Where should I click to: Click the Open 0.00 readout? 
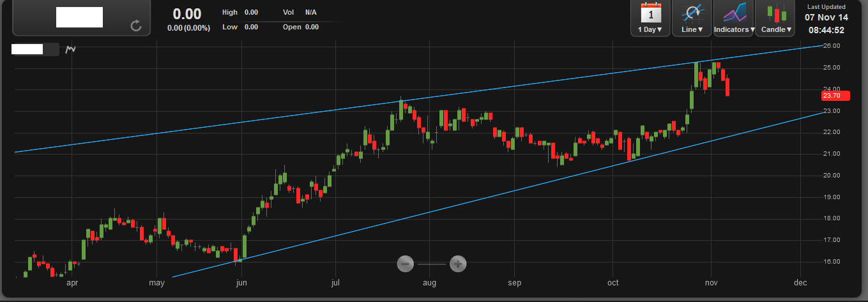[x=301, y=27]
